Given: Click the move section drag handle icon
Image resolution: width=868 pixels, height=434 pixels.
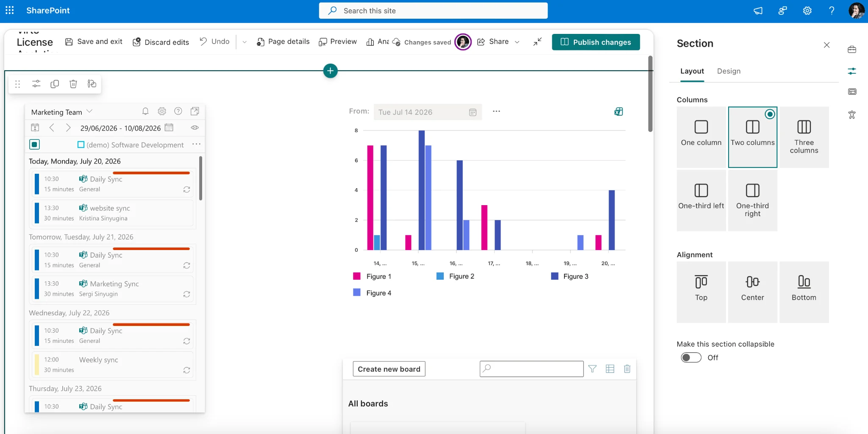Looking at the screenshot, I should pyautogui.click(x=17, y=84).
